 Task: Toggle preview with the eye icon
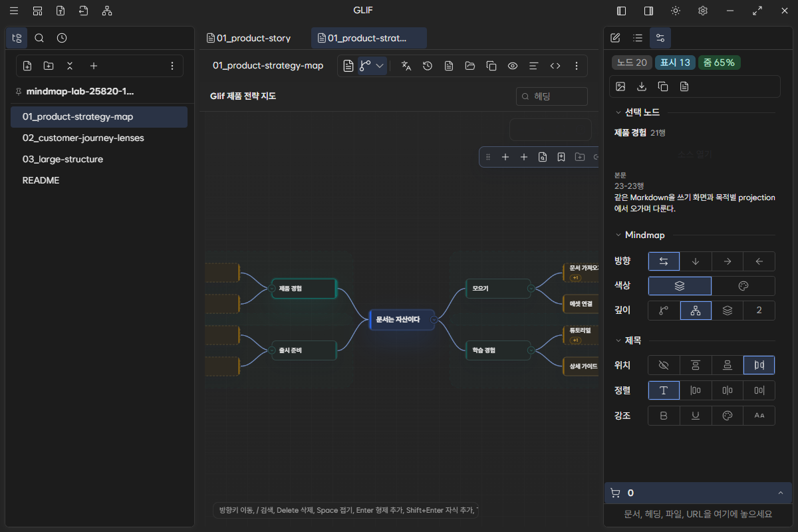click(x=513, y=66)
